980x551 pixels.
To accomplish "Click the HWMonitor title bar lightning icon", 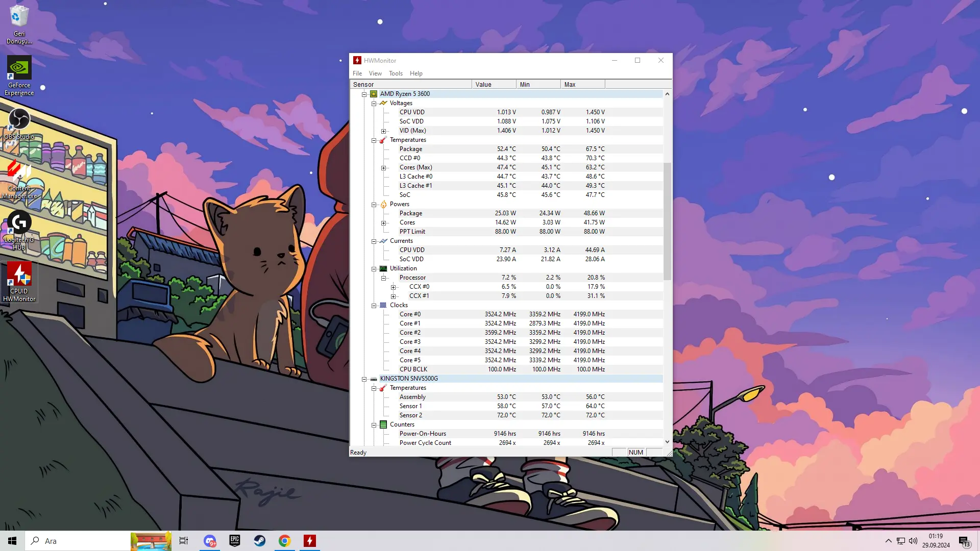I will 357,60.
